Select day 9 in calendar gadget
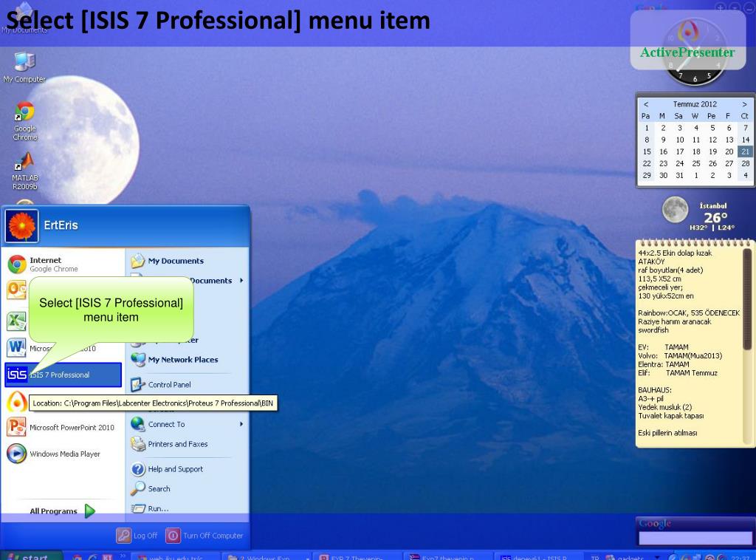 663,140
